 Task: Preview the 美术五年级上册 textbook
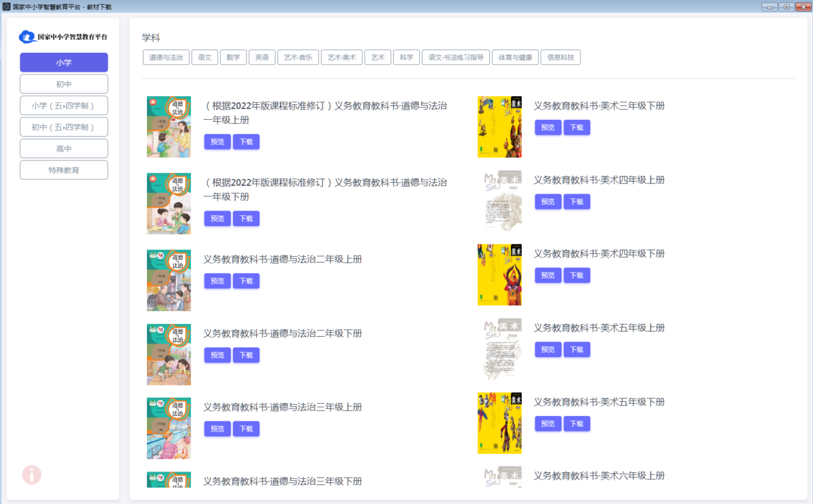click(548, 349)
